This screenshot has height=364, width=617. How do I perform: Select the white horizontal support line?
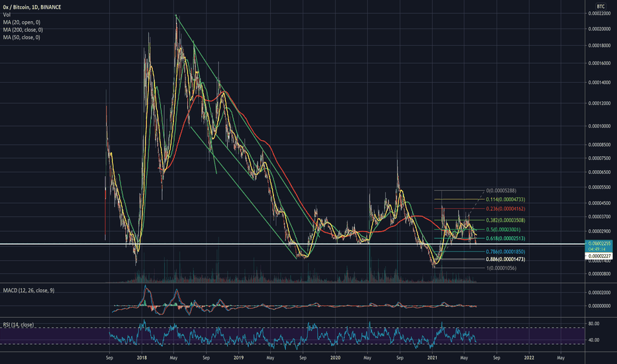point(292,244)
